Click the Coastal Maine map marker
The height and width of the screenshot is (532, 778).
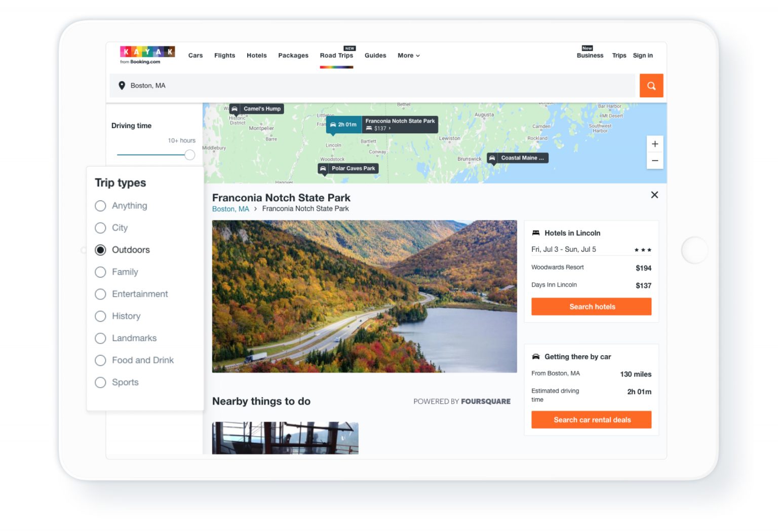tap(517, 158)
